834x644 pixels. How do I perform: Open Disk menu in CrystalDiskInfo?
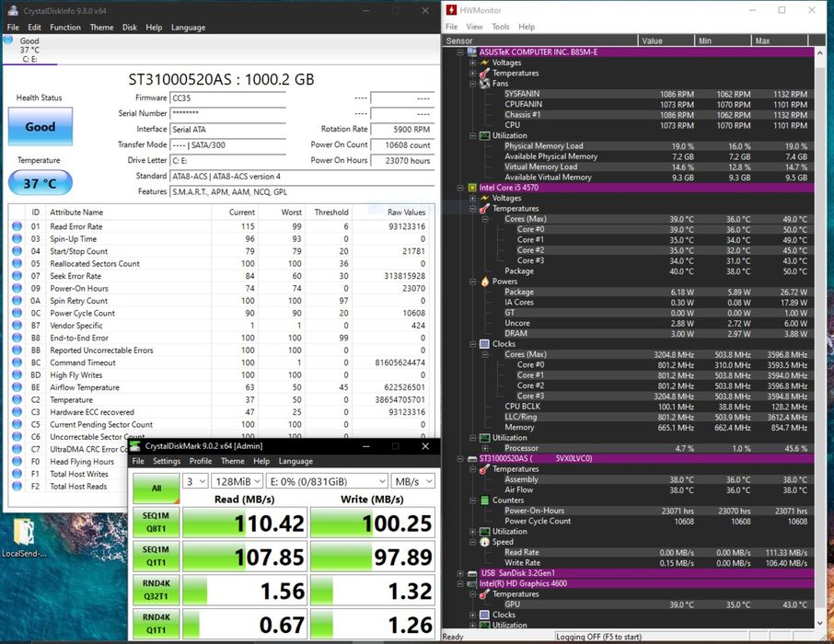click(x=129, y=27)
